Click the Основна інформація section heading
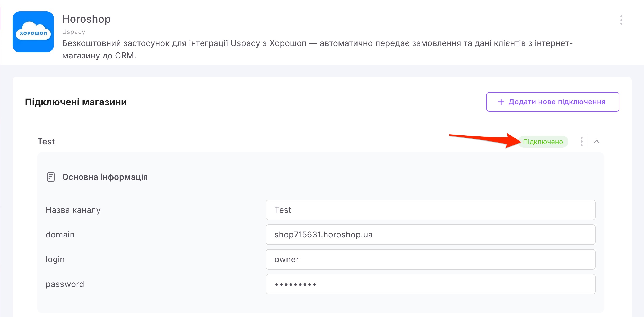The image size is (644, 317). point(105,177)
